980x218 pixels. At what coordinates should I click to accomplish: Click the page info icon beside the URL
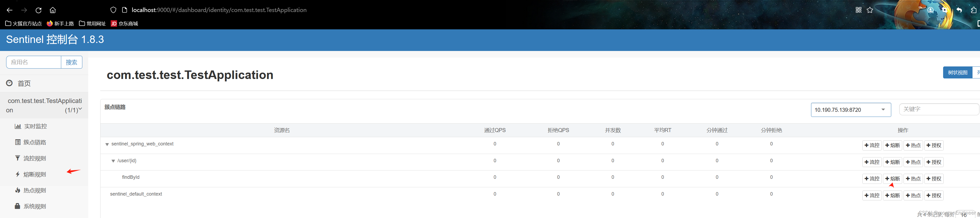(x=124, y=10)
